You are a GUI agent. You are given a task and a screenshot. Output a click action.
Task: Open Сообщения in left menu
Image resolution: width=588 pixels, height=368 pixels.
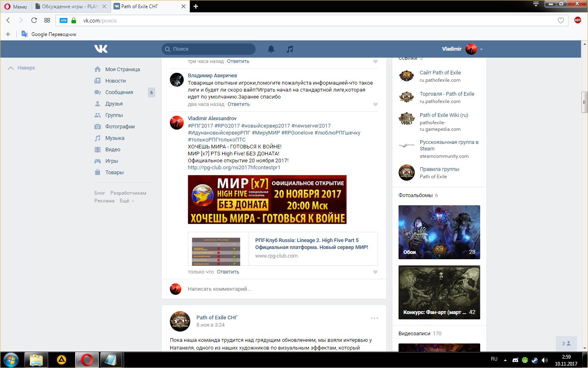119,92
